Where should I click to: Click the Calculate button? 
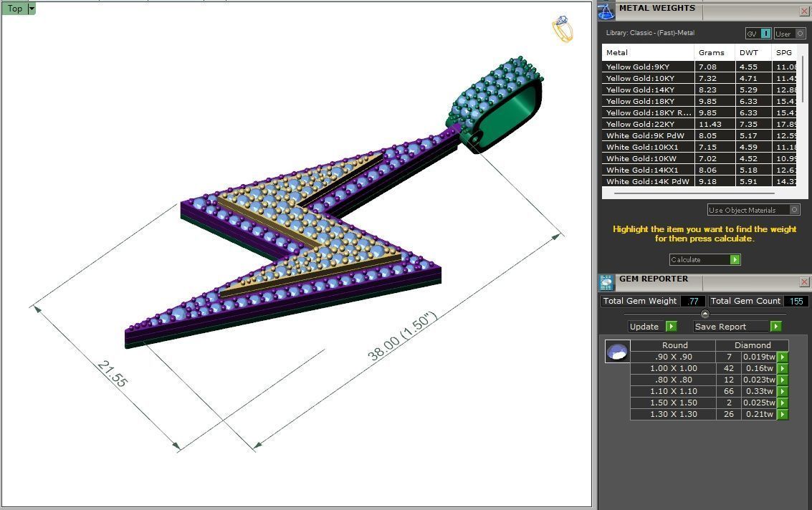[704, 259]
